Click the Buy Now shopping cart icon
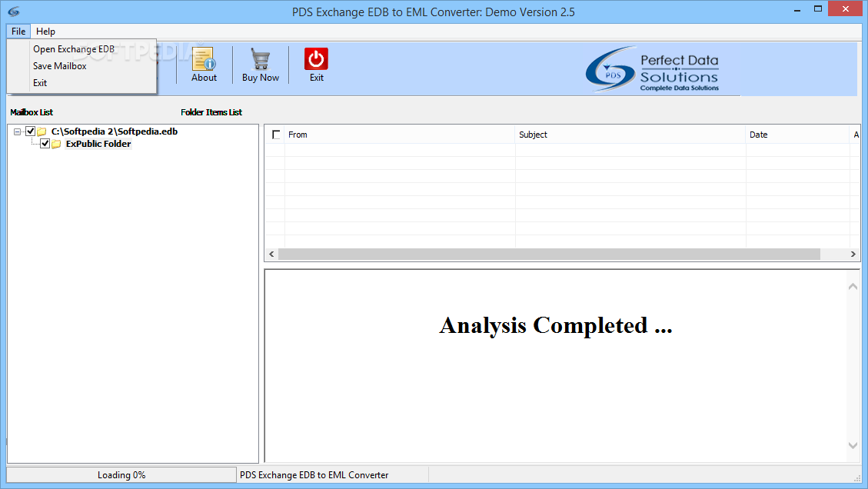Viewport: 868px width, 489px height. tap(260, 58)
